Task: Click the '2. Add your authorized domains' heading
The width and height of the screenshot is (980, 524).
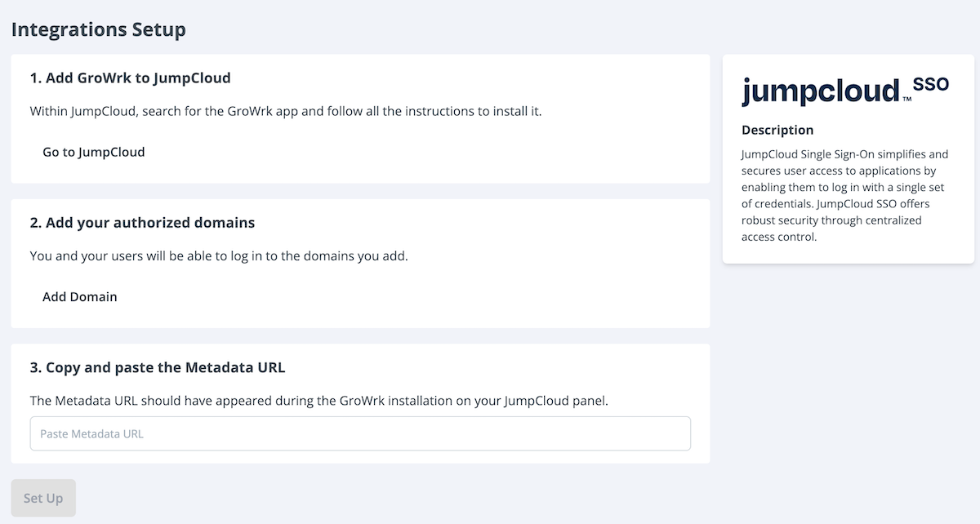Action: [142, 223]
